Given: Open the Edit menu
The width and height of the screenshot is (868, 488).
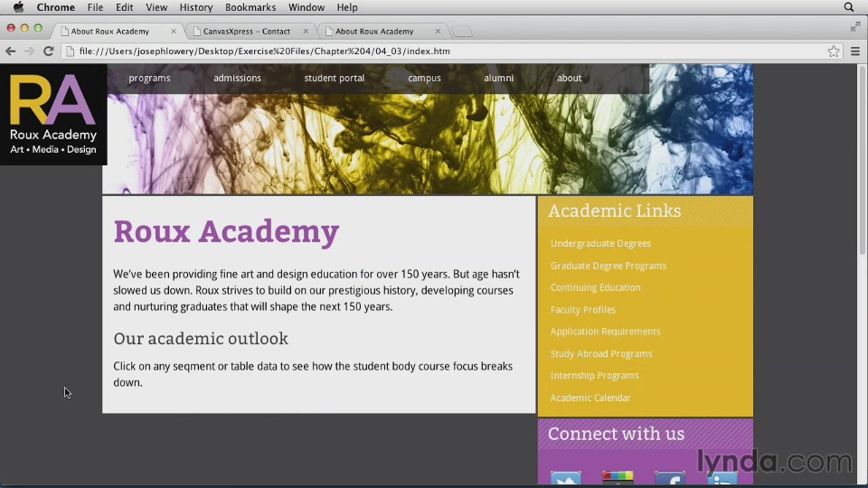Looking at the screenshot, I should pyautogui.click(x=124, y=7).
